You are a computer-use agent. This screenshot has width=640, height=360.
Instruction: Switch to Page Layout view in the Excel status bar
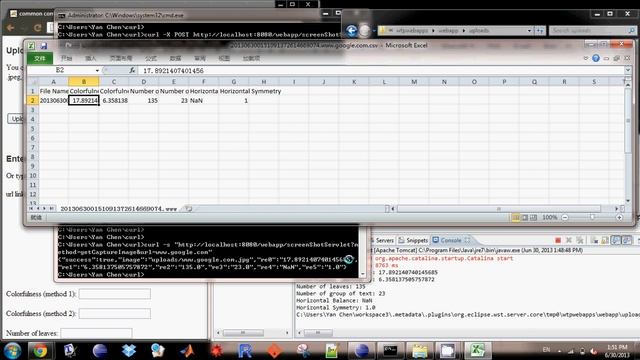525,218
